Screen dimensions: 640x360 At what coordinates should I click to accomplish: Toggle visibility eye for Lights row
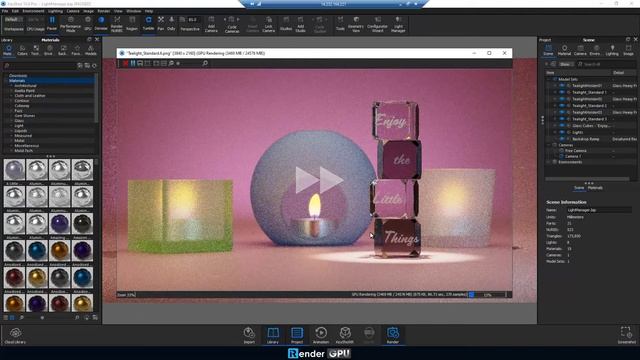(x=562, y=132)
